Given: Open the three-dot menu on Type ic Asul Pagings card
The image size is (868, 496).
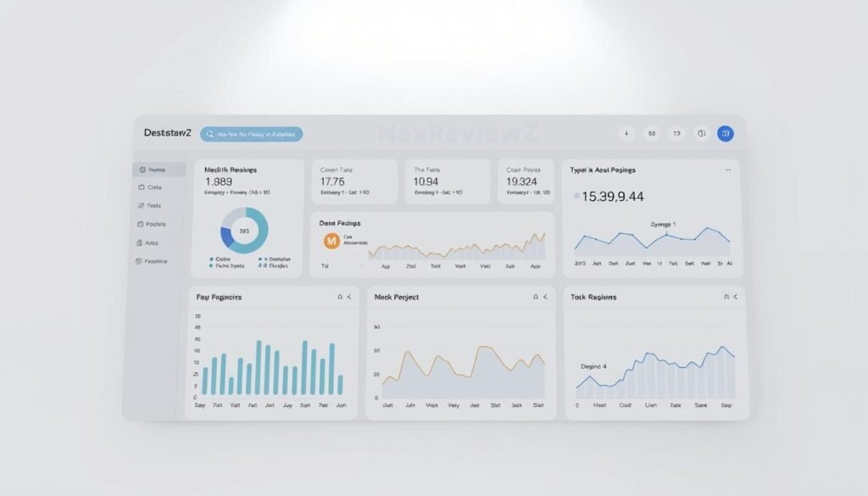Looking at the screenshot, I should tap(727, 170).
